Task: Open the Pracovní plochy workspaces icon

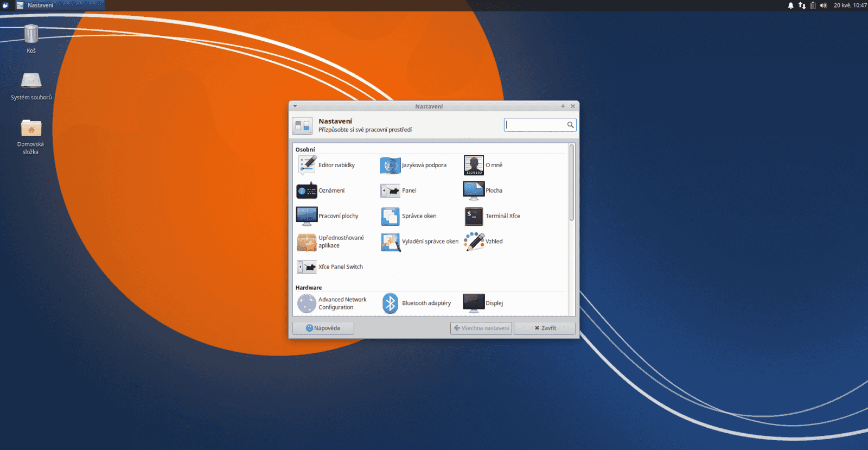Action: pyautogui.click(x=307, y=216)
